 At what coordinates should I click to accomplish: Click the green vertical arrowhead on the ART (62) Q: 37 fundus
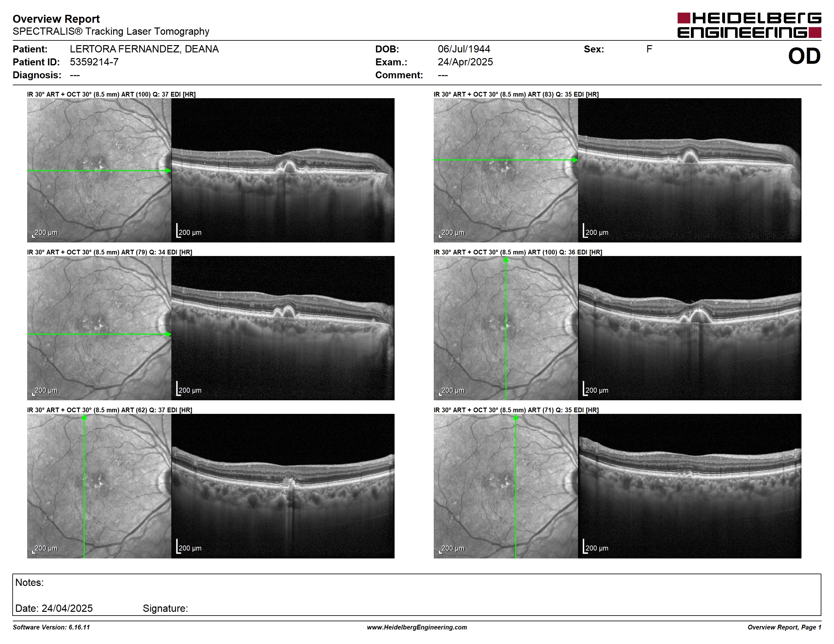(x=84, y=417)
